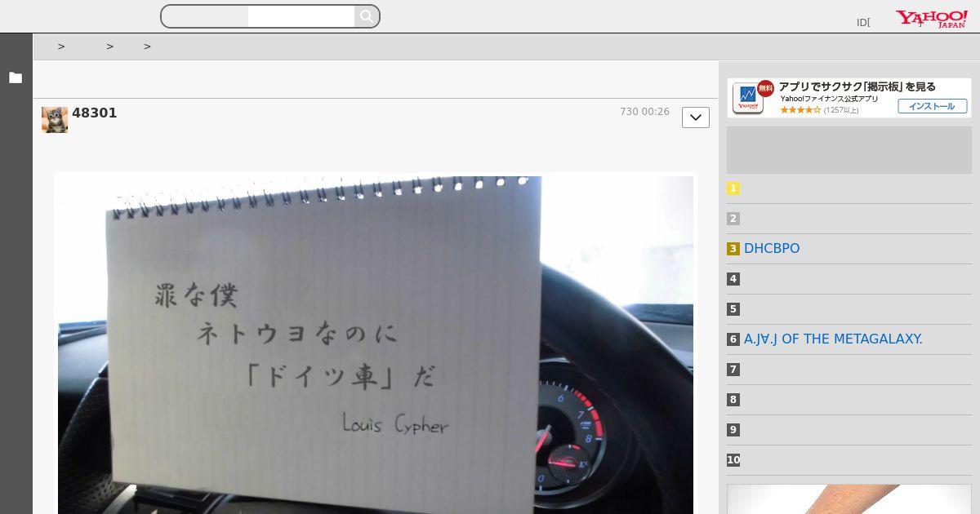
Task: Click the app rating stars in ad
Action: tap(800, 110)
